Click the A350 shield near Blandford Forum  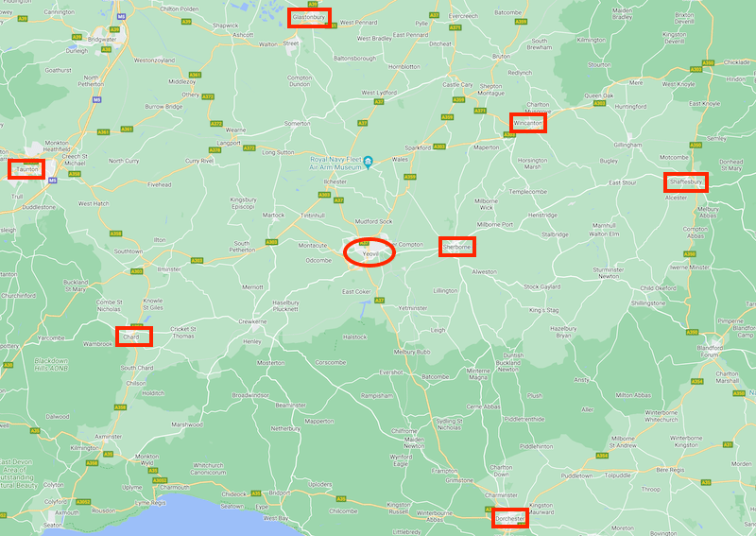[693, 332]
